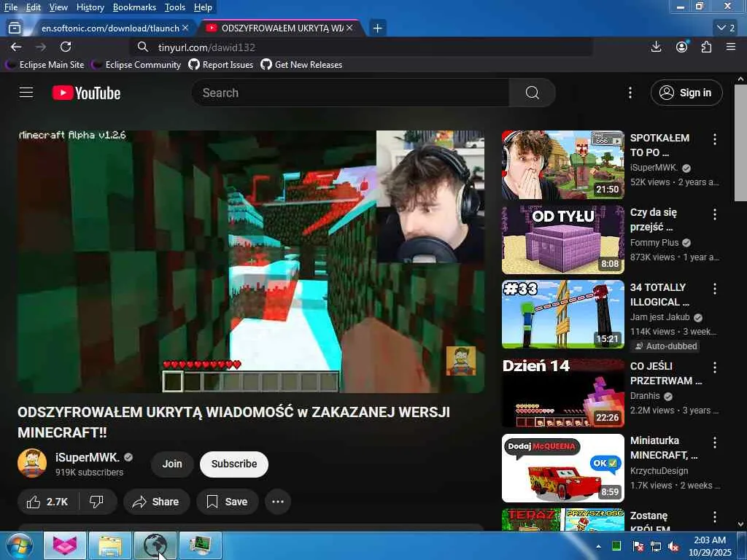Image resolution: width=747 pixels, height=560 pixels.
Task: Open options for Miniaturka MINECRAFT video
Action: [715, 443]
